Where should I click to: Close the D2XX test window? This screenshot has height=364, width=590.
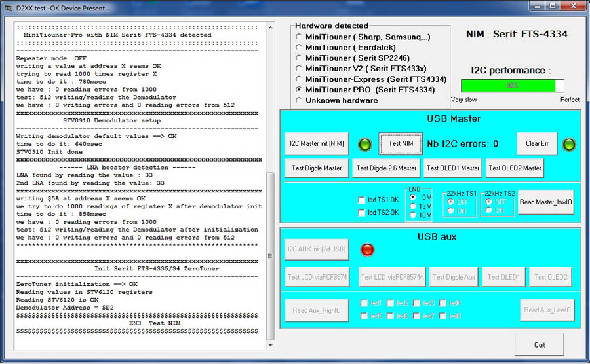[x=574, y=6]
